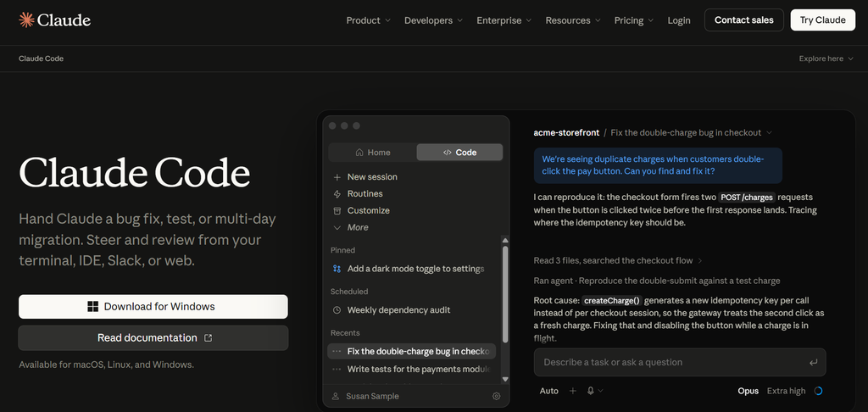Click the Customize icon in the sidebar
The width and height of the screenshot is (868, 412).
[x=337, y=210]
